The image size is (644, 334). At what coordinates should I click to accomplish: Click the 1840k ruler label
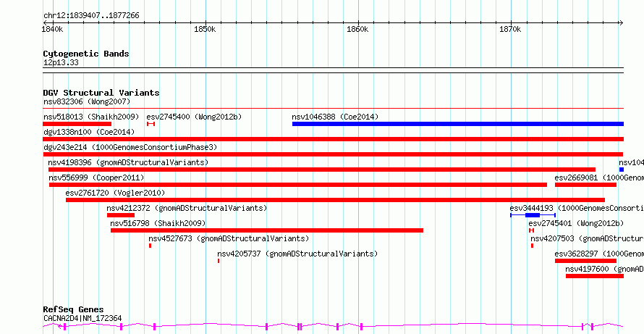coord(53,30)
